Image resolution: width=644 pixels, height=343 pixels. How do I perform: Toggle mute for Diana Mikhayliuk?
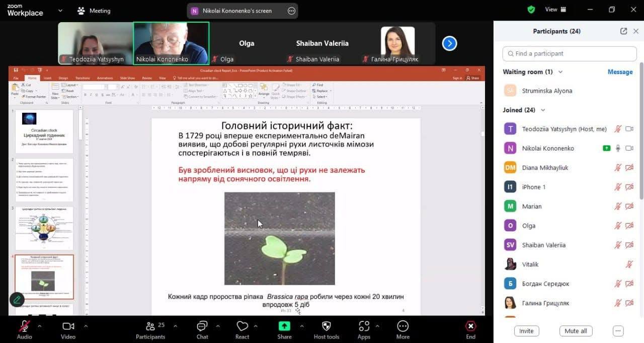(618, 168)
